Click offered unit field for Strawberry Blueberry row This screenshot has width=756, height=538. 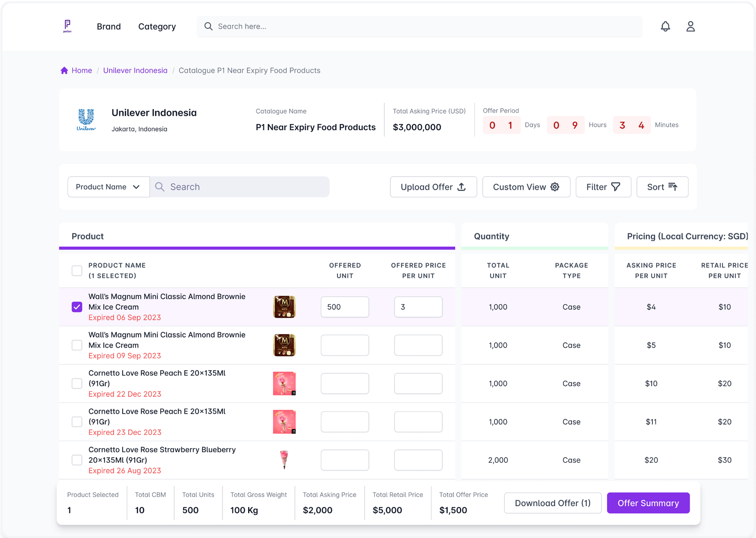[x=344, y=460]
